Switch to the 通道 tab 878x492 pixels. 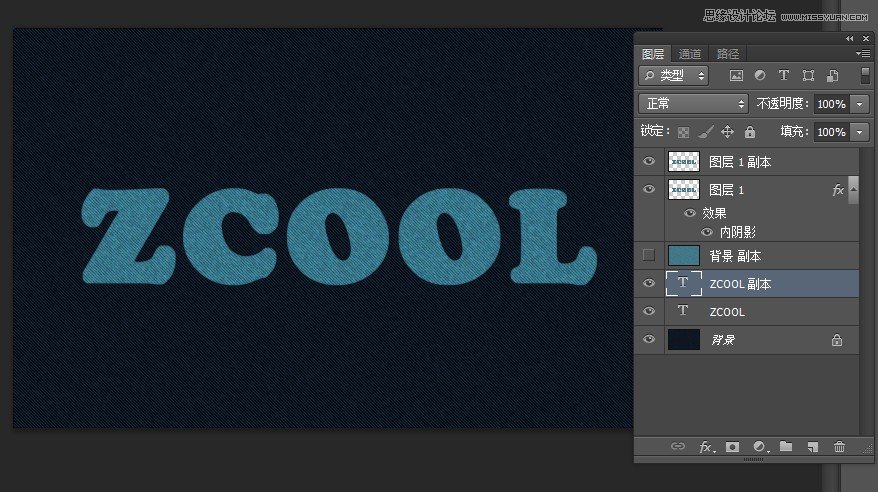690,54
